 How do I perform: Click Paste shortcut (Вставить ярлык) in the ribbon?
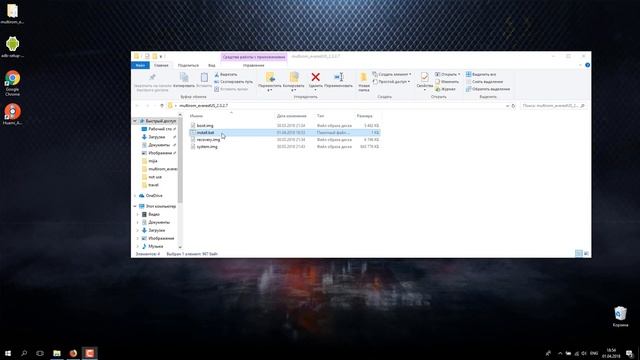pyautogui.click(x=231, y=89)
